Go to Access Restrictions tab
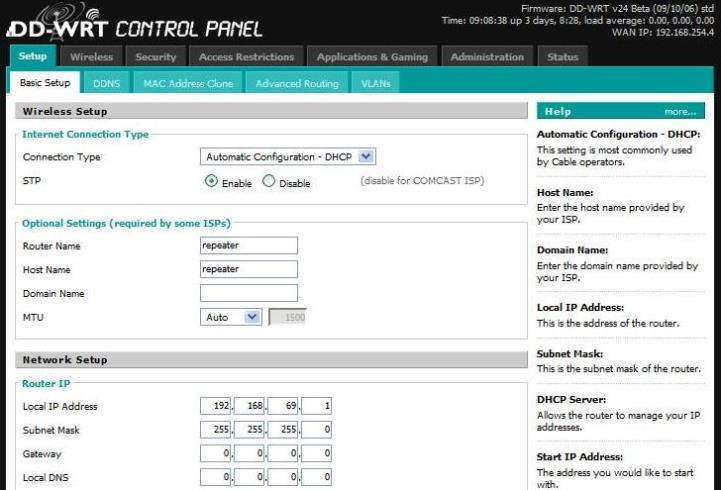This screenshot has height=490, width=721. tap(246, 57)
